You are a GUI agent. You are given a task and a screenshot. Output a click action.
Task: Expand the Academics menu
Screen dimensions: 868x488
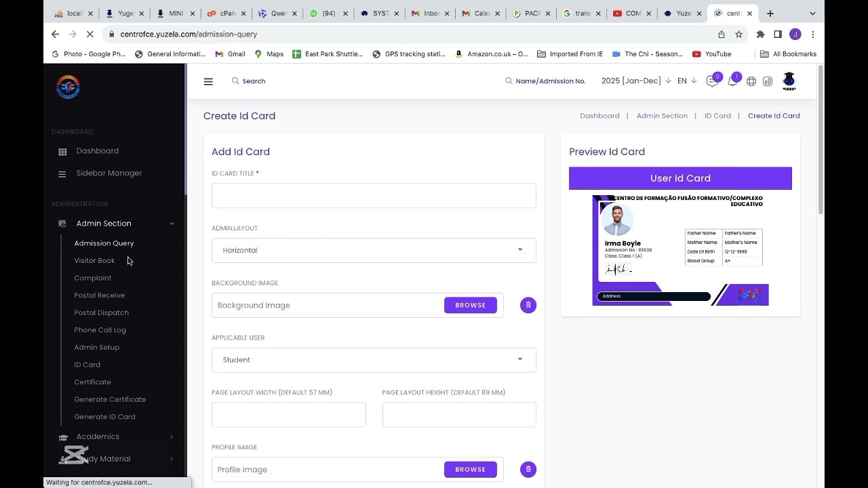click(172, 437)
